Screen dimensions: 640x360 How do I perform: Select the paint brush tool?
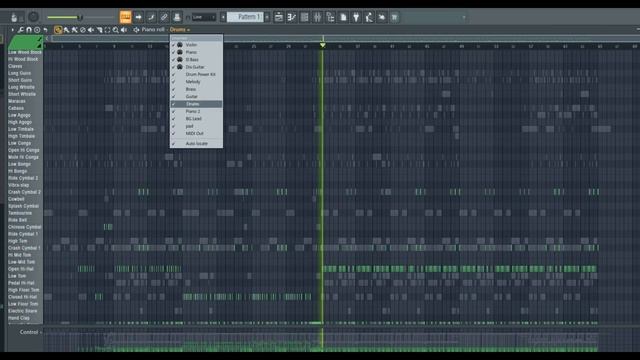(67, 30)
